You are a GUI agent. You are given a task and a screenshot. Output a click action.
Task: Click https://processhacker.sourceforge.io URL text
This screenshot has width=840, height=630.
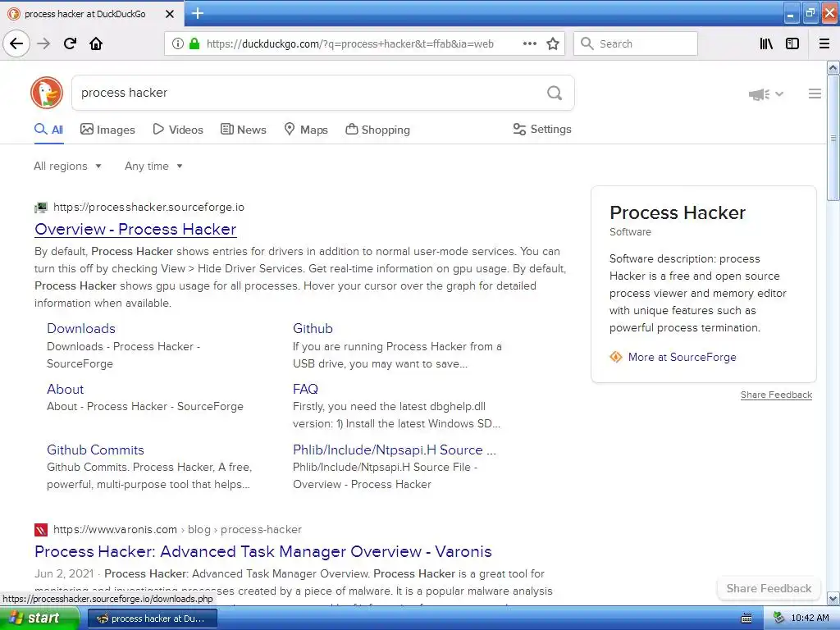coord(149,208)
